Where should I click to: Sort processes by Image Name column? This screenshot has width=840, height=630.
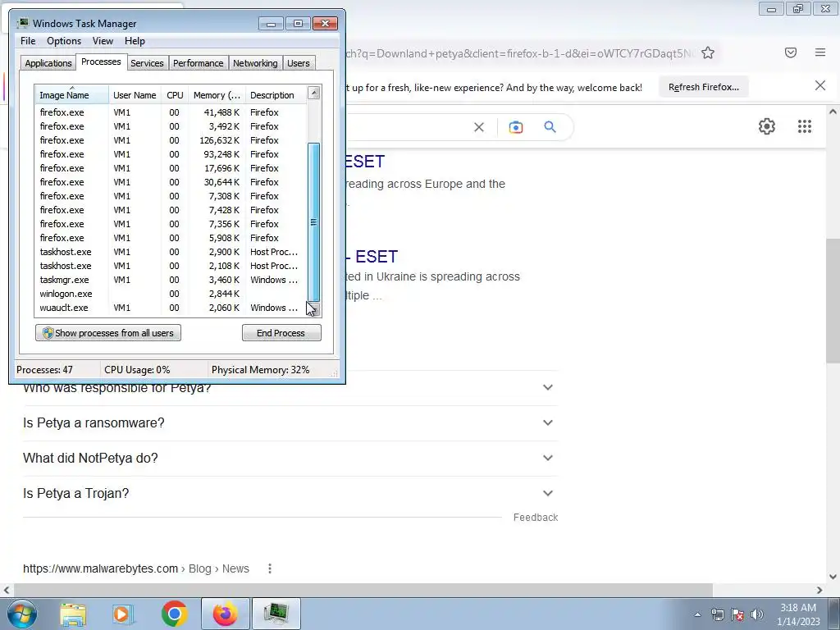[x=72, y=95]
